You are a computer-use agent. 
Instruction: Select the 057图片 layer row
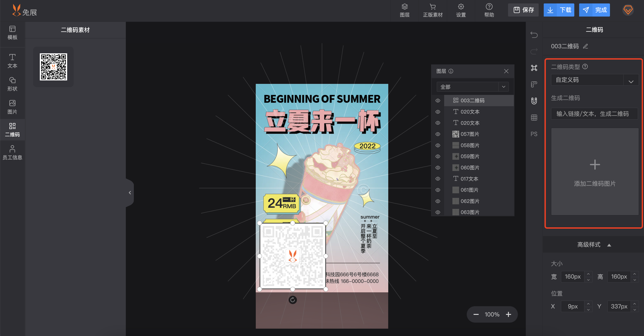coord(479,134)
